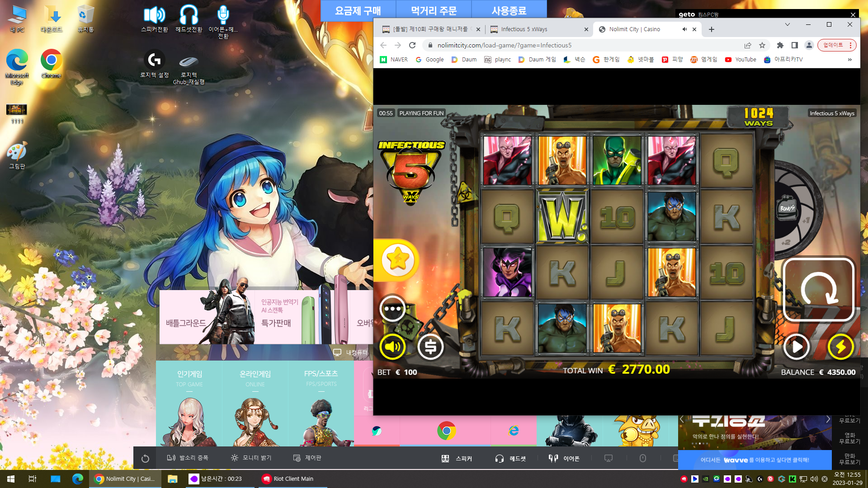Open the 요금제 구매 tab
The height and width of the screenshot is (488, 868).
358,11
